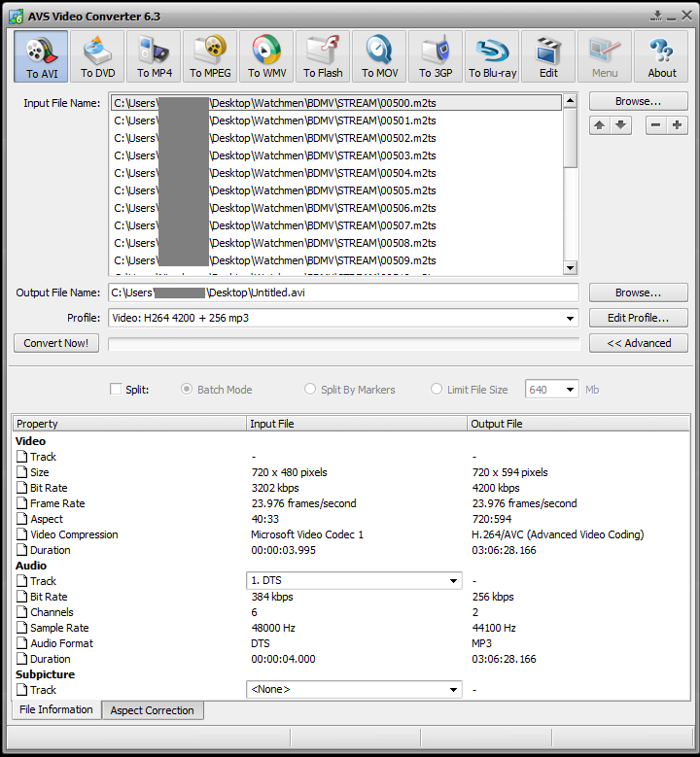Switch to the To WMV format

[x=266, y=56]
